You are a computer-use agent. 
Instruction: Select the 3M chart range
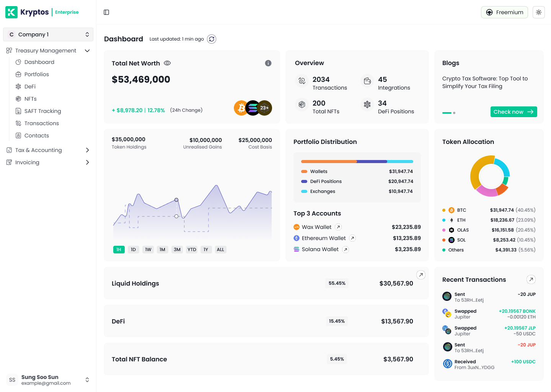[x=177, y=250]
